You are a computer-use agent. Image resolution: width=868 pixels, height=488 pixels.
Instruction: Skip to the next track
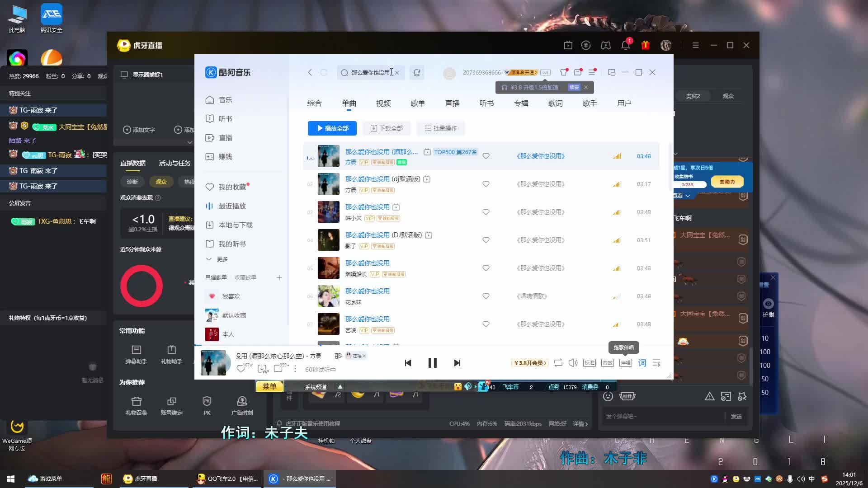click(457, 363)
